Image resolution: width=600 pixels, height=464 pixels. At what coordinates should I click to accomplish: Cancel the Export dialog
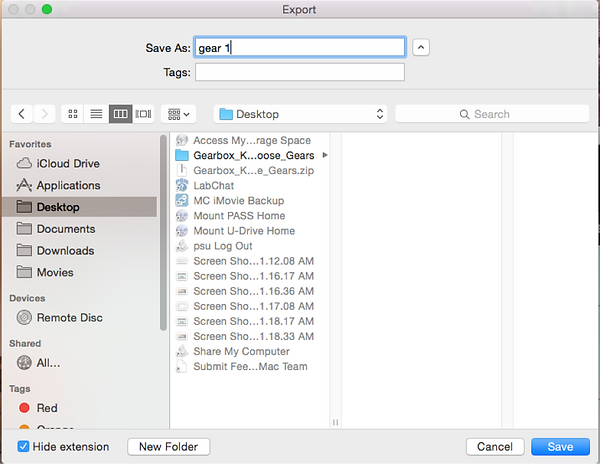tap(495, 447)
